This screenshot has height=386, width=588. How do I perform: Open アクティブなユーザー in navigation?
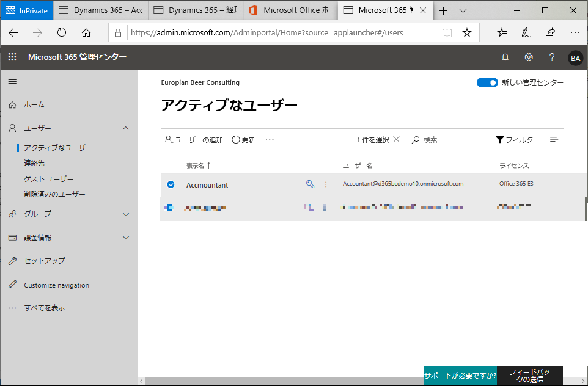57,148
